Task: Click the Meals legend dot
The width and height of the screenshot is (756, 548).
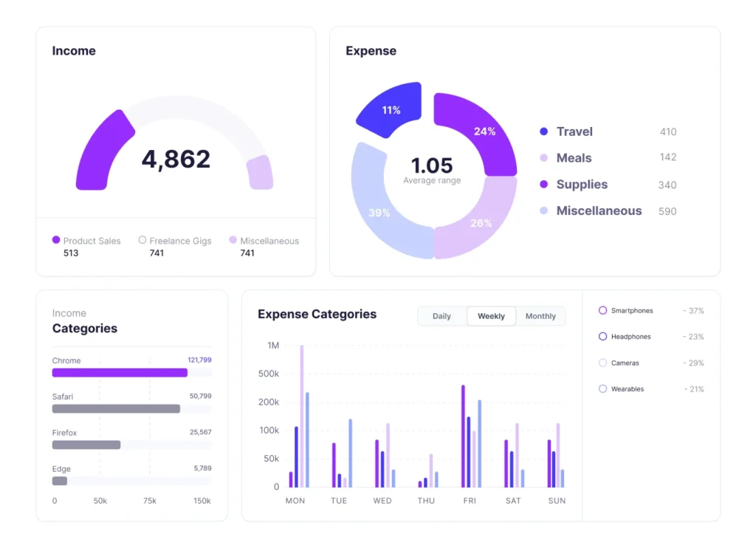Action: 544,158
